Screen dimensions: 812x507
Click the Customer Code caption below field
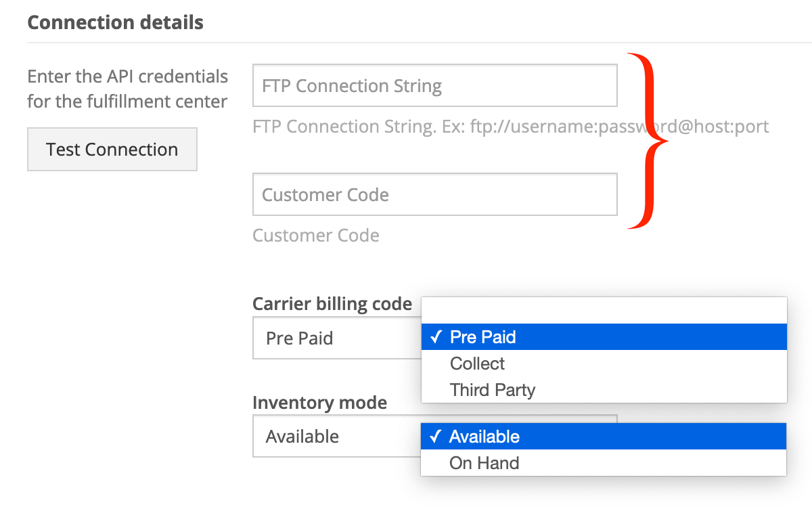tap(316, 235)
